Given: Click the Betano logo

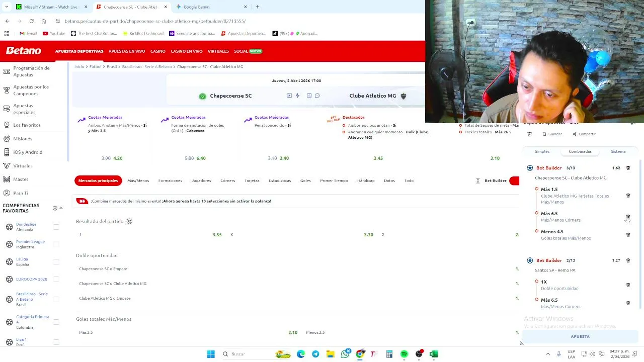Looking at the screenshot, I should 24,51.
